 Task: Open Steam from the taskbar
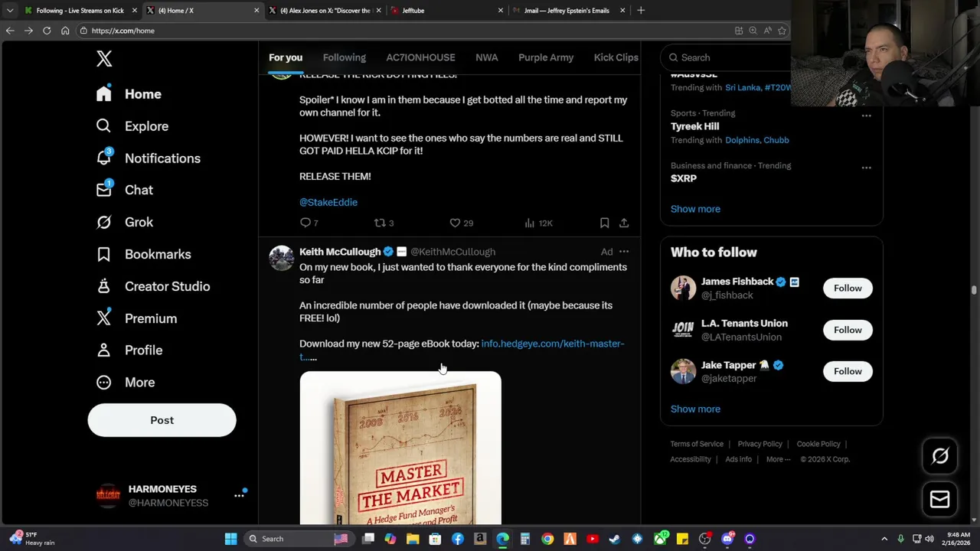[614, 539]
